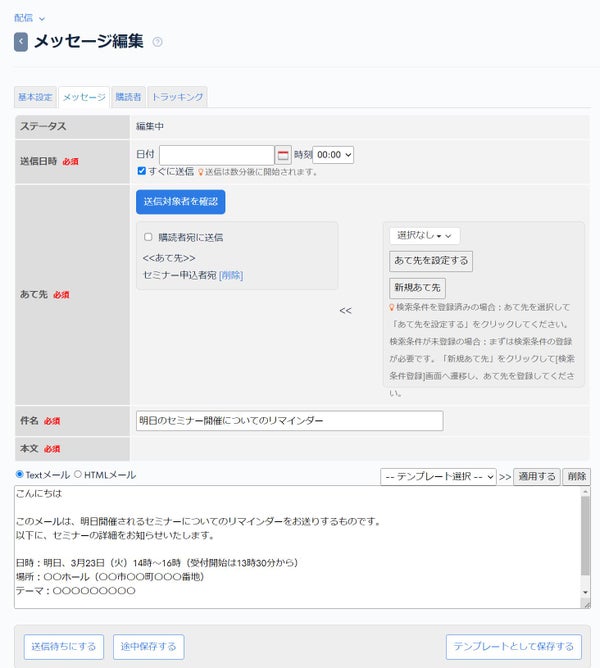Click the textarea scroll up arrow
The width and height of the screenshot is (600, 668).
point(586,491)
